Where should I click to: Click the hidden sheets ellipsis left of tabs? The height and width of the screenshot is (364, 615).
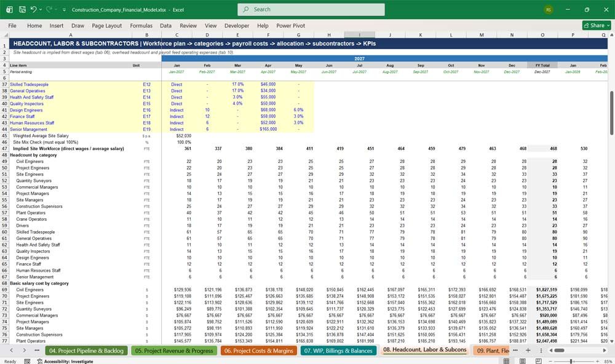38,350
